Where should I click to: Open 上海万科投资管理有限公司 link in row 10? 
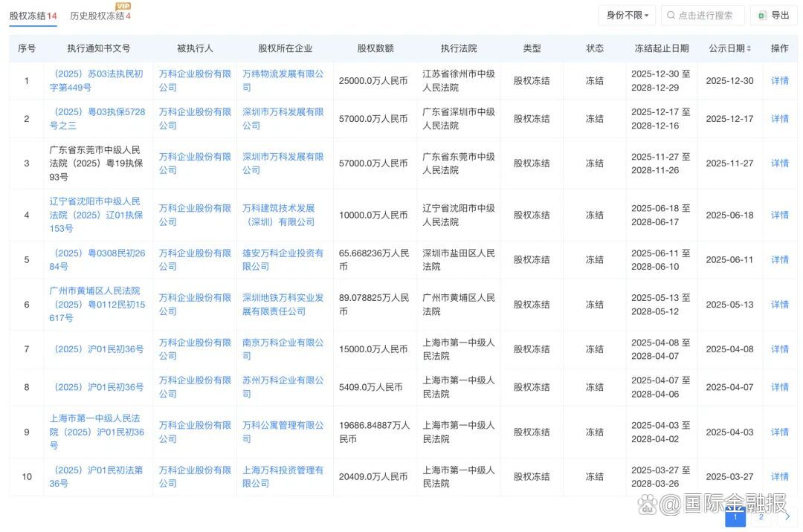pyautogui.click(x=283, y=476)
